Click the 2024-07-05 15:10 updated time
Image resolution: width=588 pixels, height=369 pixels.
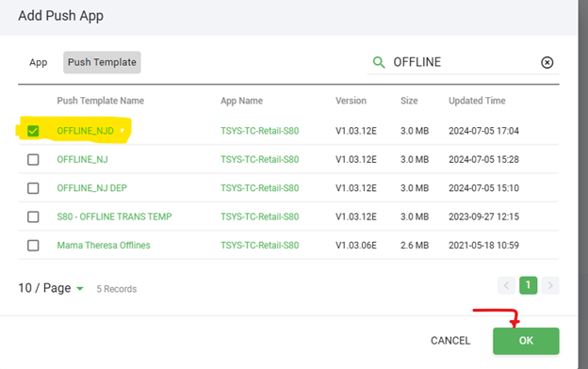click(x=483, y=188)
